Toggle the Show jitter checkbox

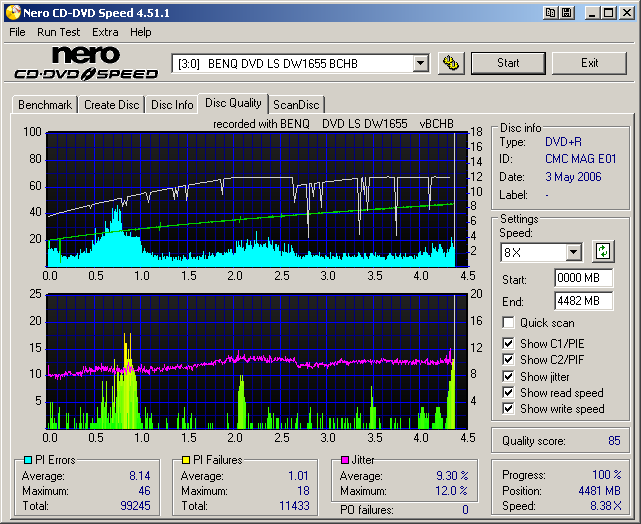click(508, 376)
